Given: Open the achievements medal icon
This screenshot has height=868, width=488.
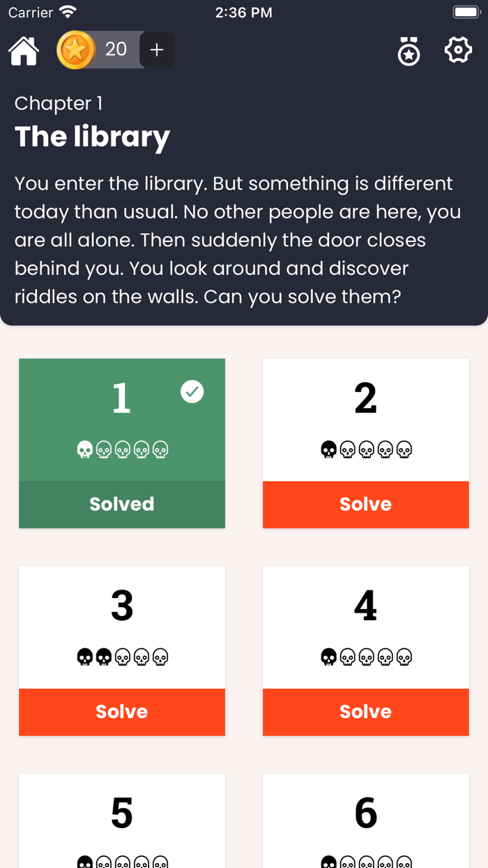Looking at the screenshot, I should click(409, 51).
